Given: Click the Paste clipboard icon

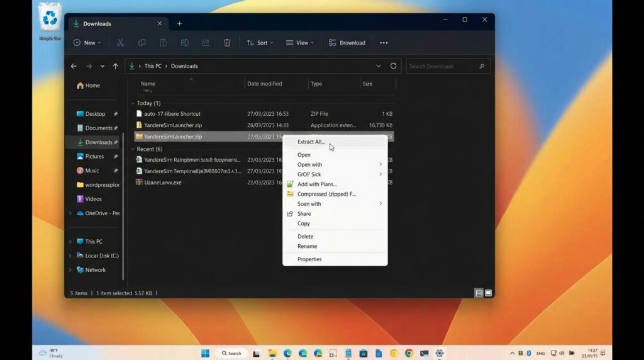Looking at the screenshot, I should tap(164, 43).
